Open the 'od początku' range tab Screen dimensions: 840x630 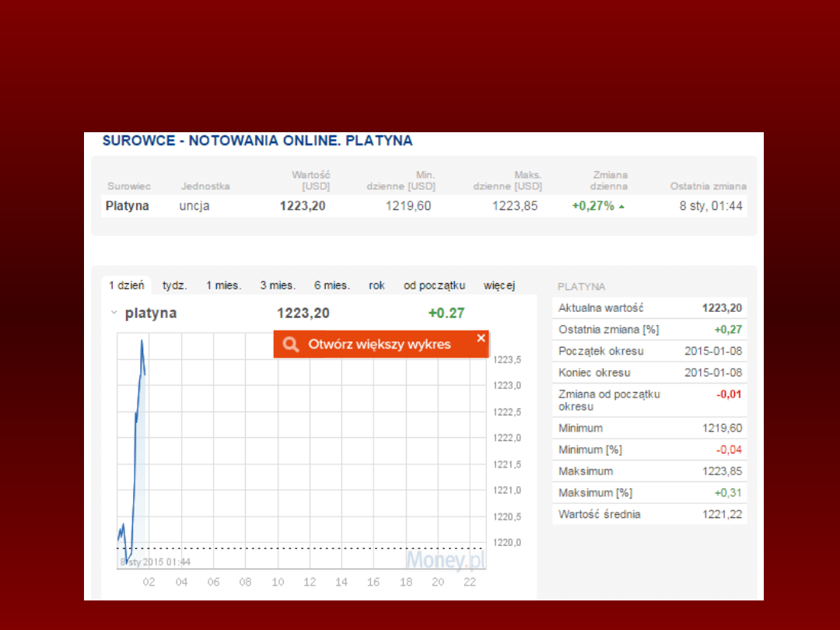tap(434, 285)
